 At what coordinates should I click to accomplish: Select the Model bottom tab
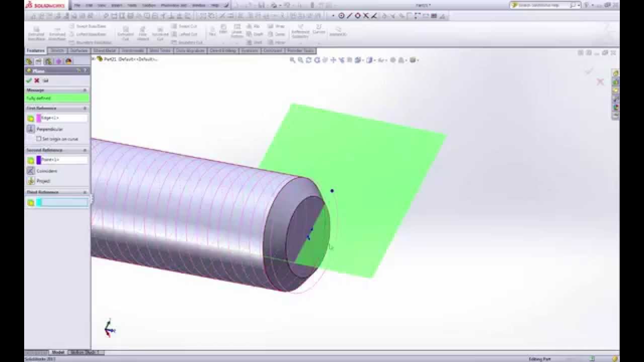tap(58, 352)
